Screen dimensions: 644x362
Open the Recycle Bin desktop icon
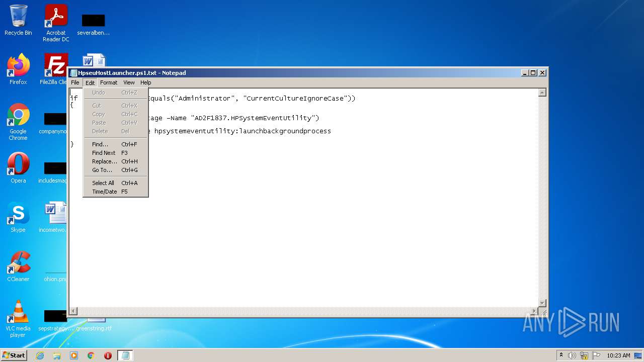tap(18, 20)
